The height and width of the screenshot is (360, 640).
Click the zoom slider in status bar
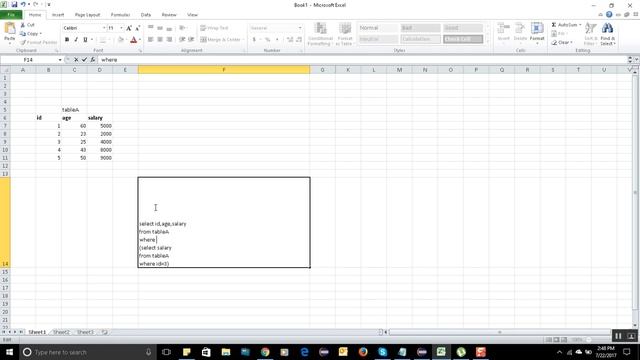click(590, 340)
